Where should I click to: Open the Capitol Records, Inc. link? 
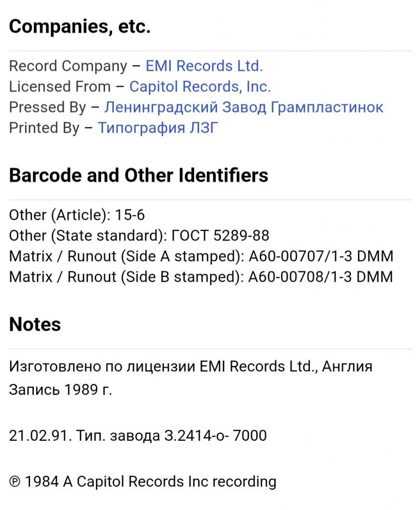(x=200, y=87)
